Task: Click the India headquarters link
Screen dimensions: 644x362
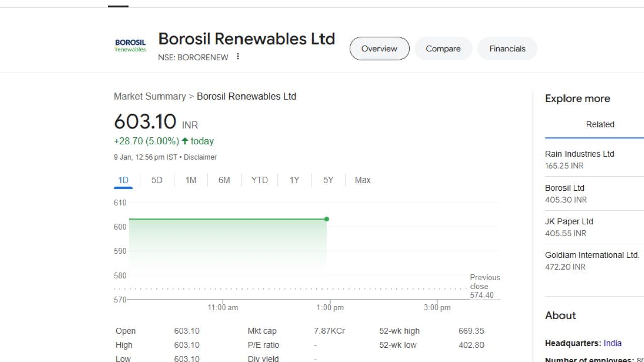Action: point(612,343)
